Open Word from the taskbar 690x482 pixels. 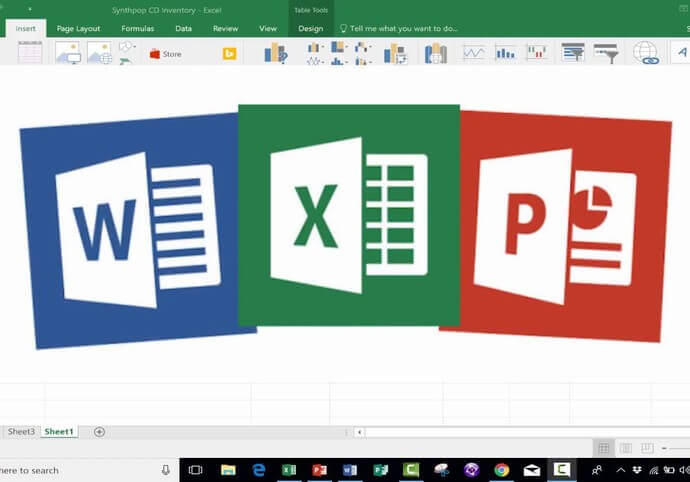coord(350,471)
